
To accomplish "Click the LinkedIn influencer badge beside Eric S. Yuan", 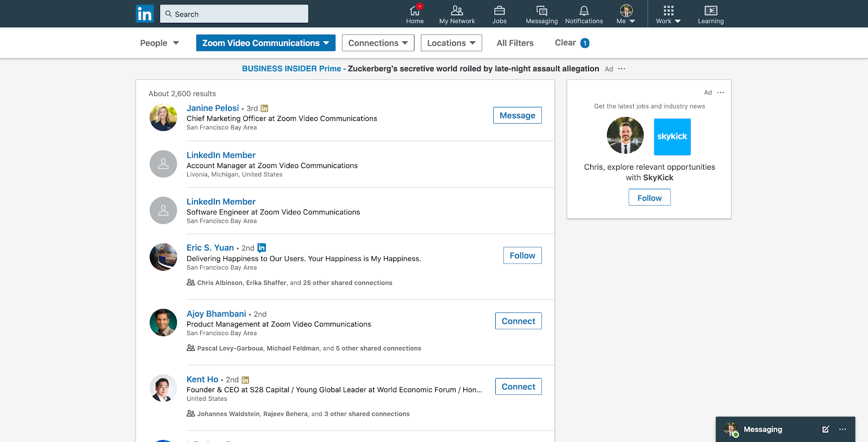I will click(x=261, y=248).
